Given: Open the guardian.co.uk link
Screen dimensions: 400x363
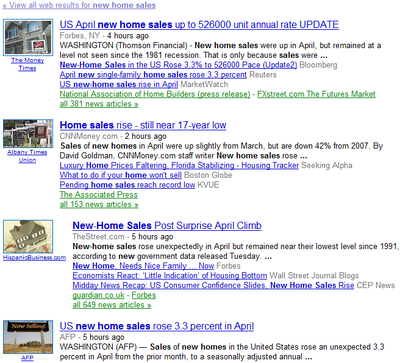Looking at the screenshot, I should (99, 295).
